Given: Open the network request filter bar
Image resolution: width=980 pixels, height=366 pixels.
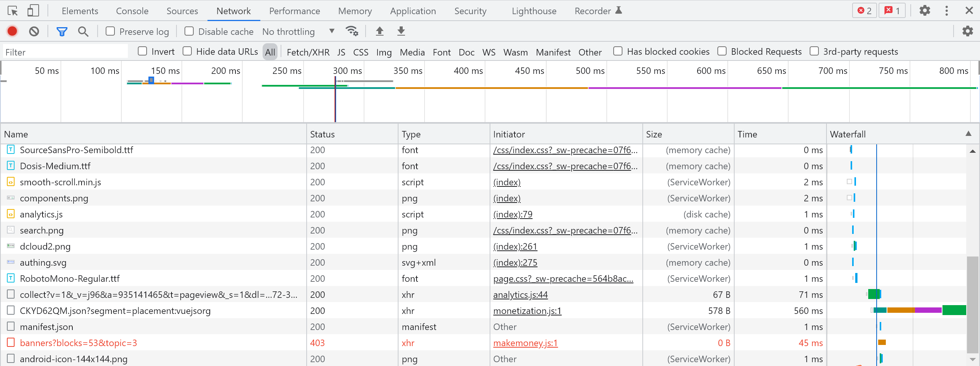Looking at the screenshot, I should [62, 31].
